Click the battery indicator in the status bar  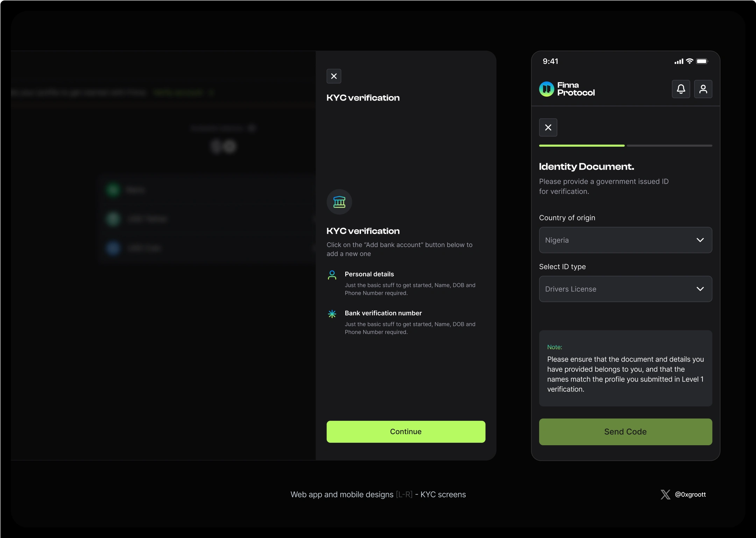(x=702, y=61)
